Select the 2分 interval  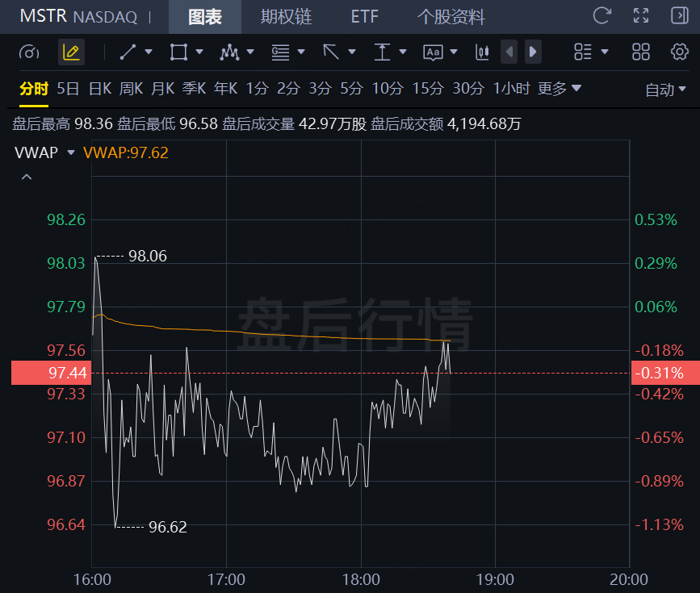tap(288, 89)
